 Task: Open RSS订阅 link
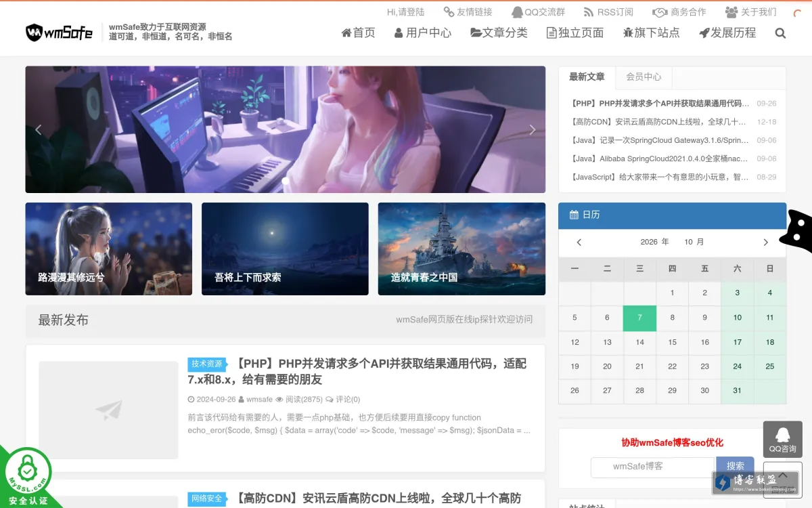(x=608, y=12)
